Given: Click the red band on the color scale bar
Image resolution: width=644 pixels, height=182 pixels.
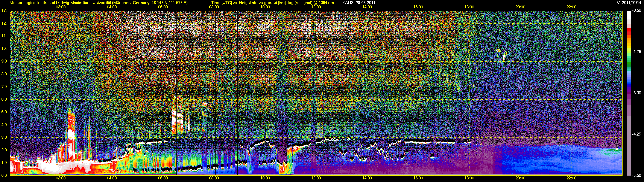Looking at the screenshot, I should (629, 31).
